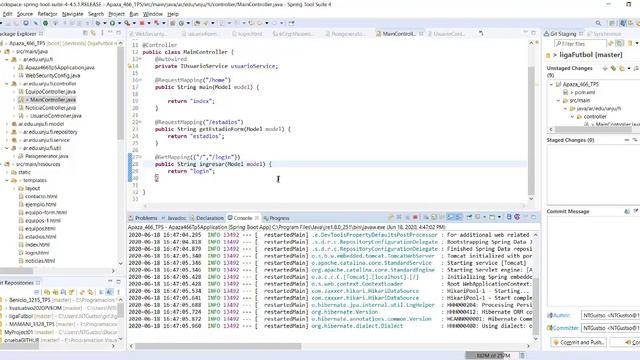Click View Menu dots icon in Package Explorer
The image size is (640, 360).
coord(102,33)
